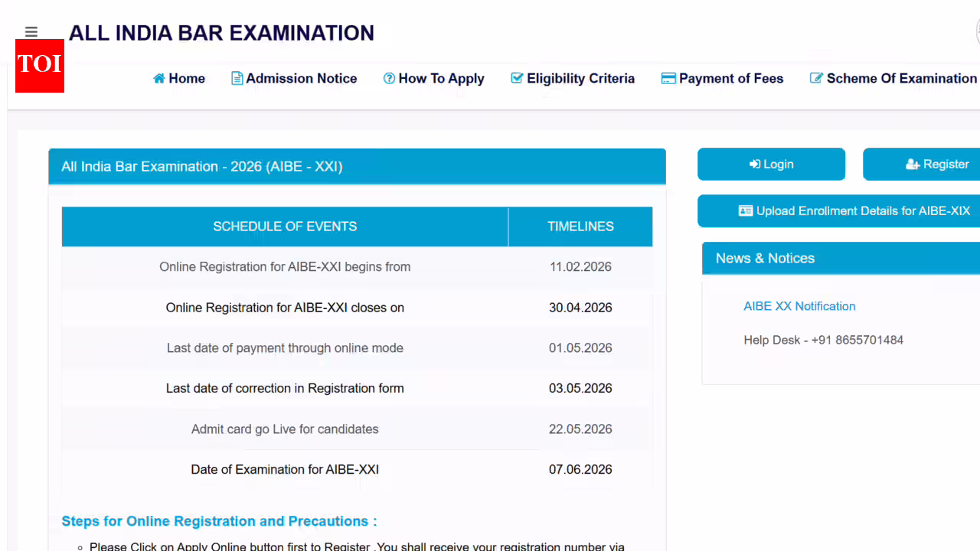Viewport: 980px width, 551px height.
Task: Click the TOI logo
Action: 40,66
